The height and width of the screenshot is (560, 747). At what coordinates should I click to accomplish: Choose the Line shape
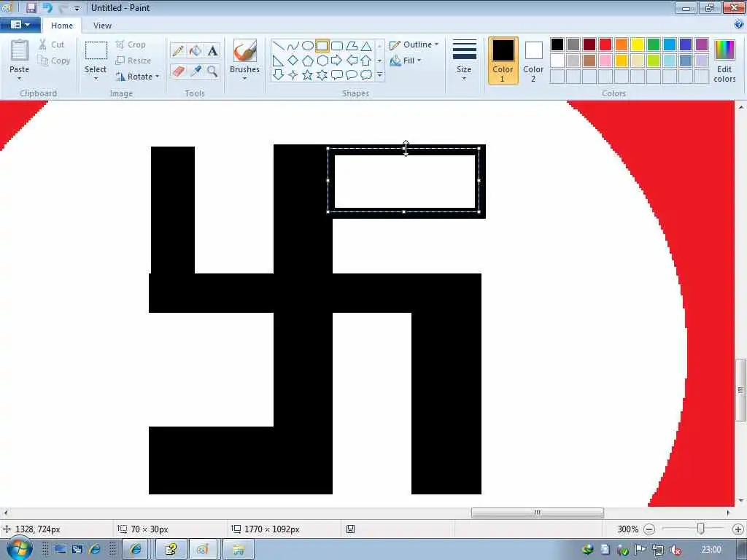point(279,46)
